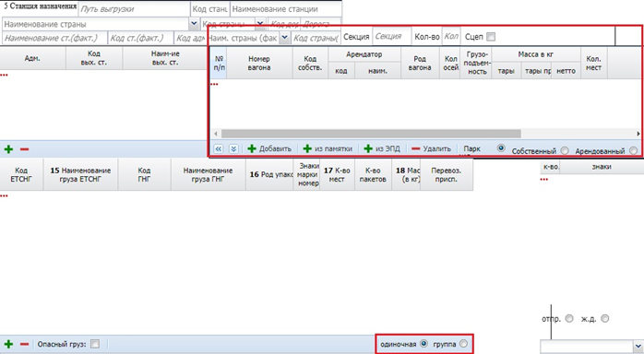Click the Код ЕТСНГ column header
This screenshot has height=354, width=644.
pyautogui.click(x=21, y=175)
